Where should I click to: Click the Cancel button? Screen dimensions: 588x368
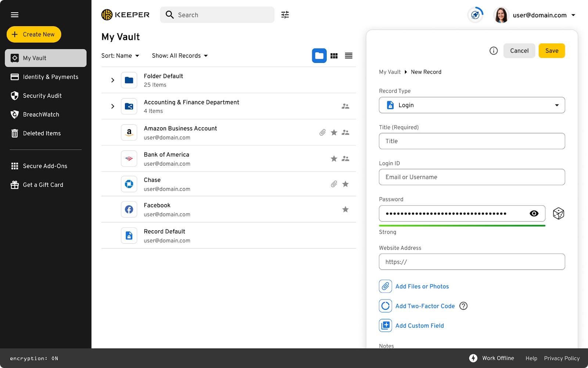pos(519,51)
